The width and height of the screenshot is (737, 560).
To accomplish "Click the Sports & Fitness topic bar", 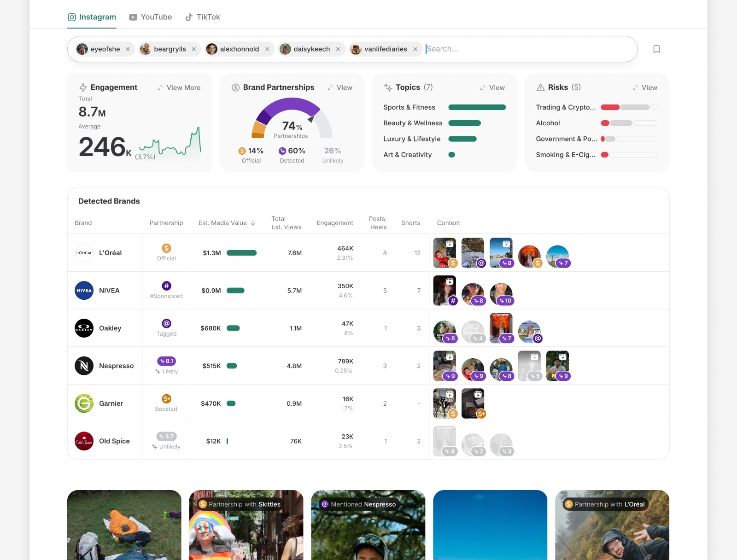I will (477, 107).
